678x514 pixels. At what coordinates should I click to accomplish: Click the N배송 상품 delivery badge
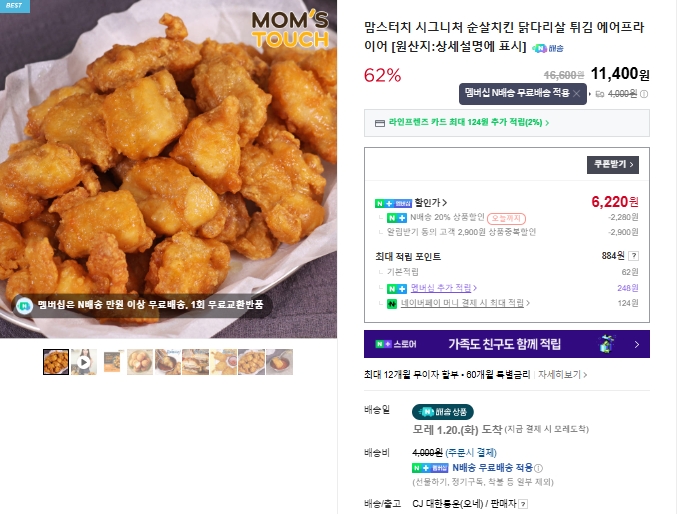coord(443,412)
